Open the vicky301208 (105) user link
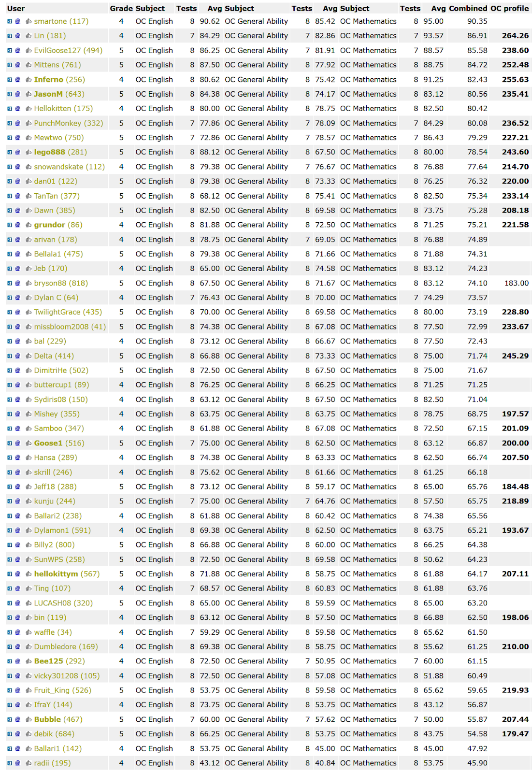532x773 pixels. pyautogui.click(x=67, y=676)
